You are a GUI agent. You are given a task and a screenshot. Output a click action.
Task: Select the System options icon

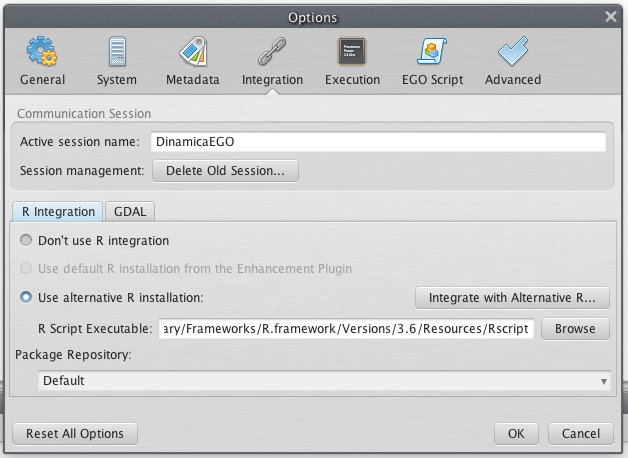click(x=117, y=50)
